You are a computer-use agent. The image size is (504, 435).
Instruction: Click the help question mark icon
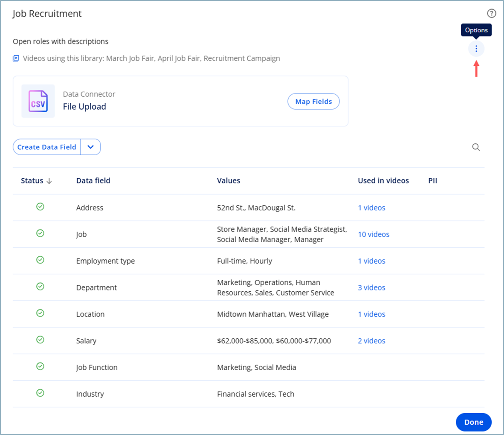[x=491, y=14]
